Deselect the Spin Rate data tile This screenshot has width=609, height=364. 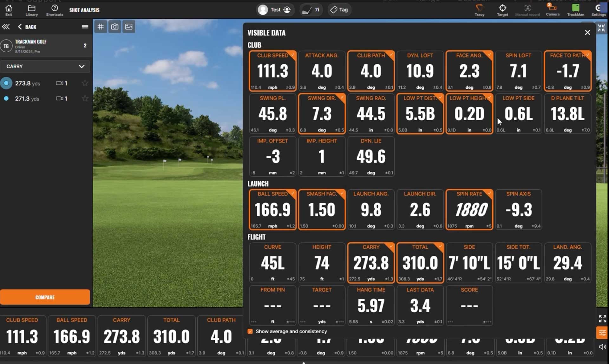coord(469,209)
